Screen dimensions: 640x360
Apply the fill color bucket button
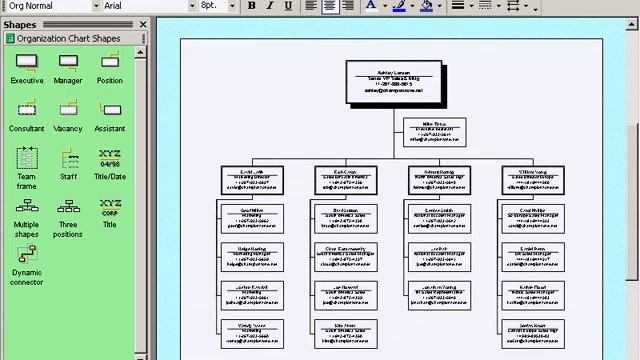tap(426, 6)
